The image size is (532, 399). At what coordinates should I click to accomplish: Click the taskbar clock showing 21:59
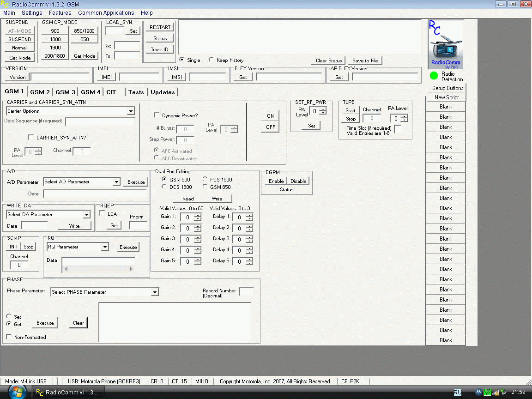(518, 392)
